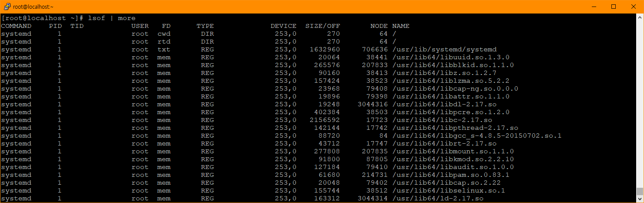
Task: Click the txt file descriptor entry
Action: click(164, 49)
